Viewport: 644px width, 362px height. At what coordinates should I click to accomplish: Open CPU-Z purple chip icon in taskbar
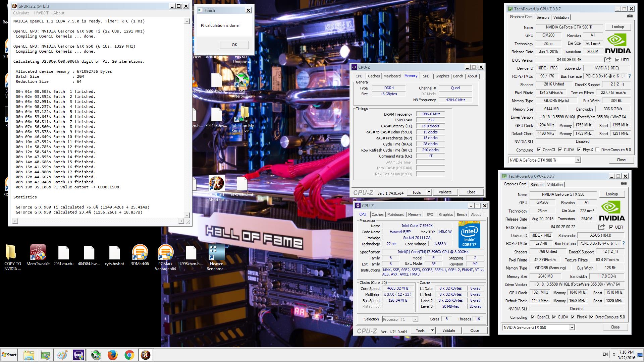coord(78,355)
